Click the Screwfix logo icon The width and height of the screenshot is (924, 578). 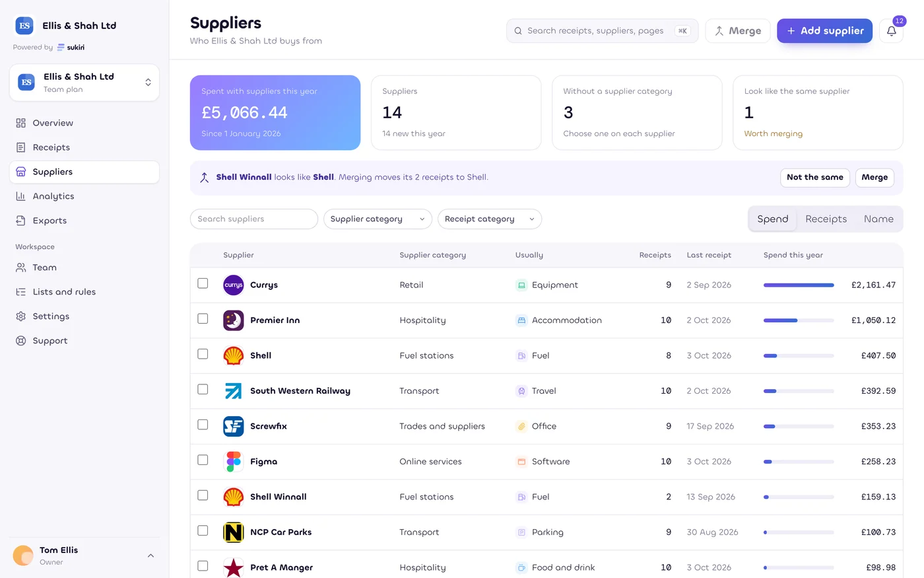click(x=234, y=426)
